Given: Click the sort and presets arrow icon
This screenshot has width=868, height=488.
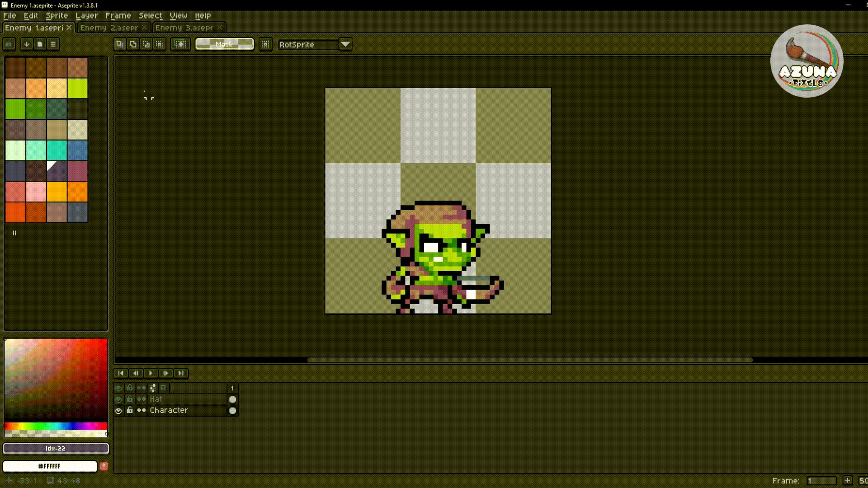Looking at the screenshot, I should (x=27, y=44).
